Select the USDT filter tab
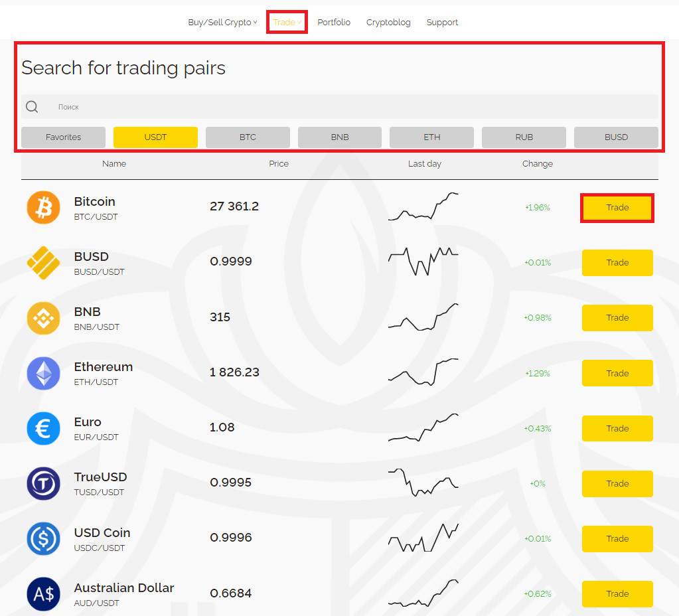The image size is (679, 616). [x=155, y=137]
